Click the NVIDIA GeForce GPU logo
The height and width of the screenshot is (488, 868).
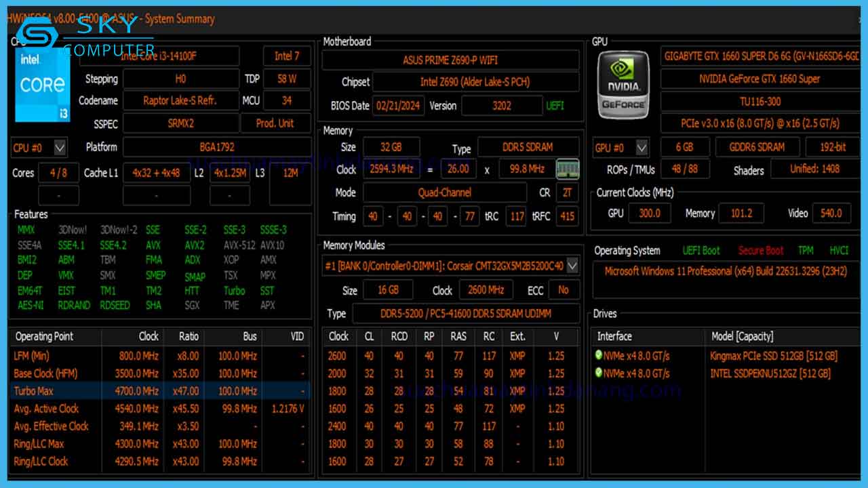point(622,85)
